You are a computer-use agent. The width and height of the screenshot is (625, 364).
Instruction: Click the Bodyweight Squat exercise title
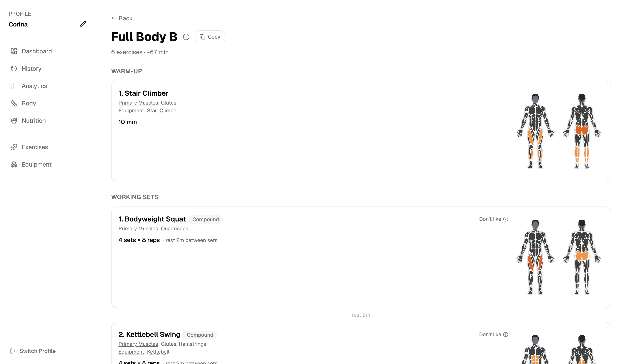click(x=152, y=219)
